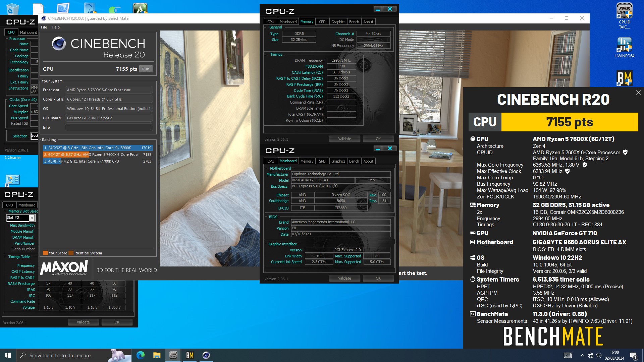Click the shield beside Max Core Frequency

click(585, 165)
